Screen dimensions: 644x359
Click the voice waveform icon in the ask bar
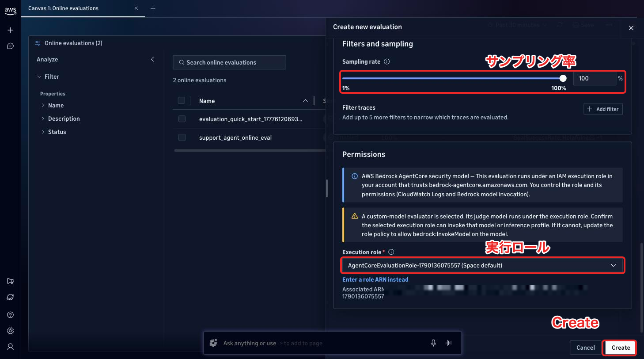coord(449,343)
